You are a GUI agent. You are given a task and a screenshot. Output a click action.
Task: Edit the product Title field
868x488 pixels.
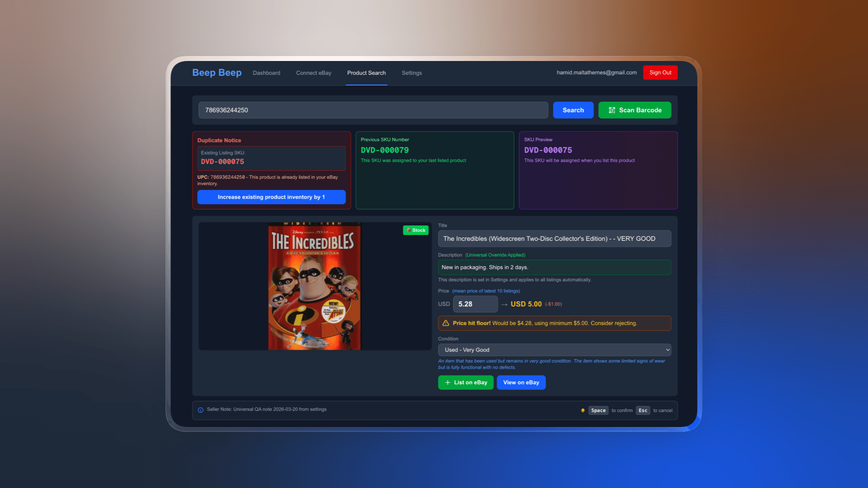tap(554, 239)
